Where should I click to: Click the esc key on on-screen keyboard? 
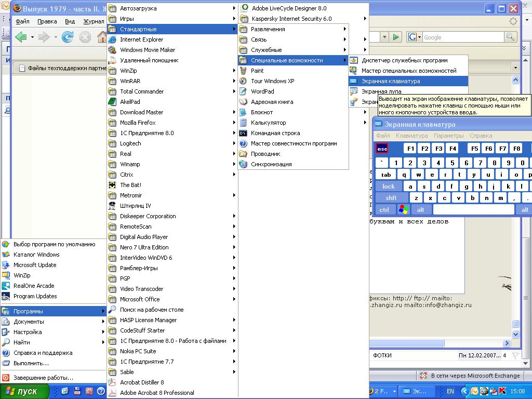coord(382,149)
